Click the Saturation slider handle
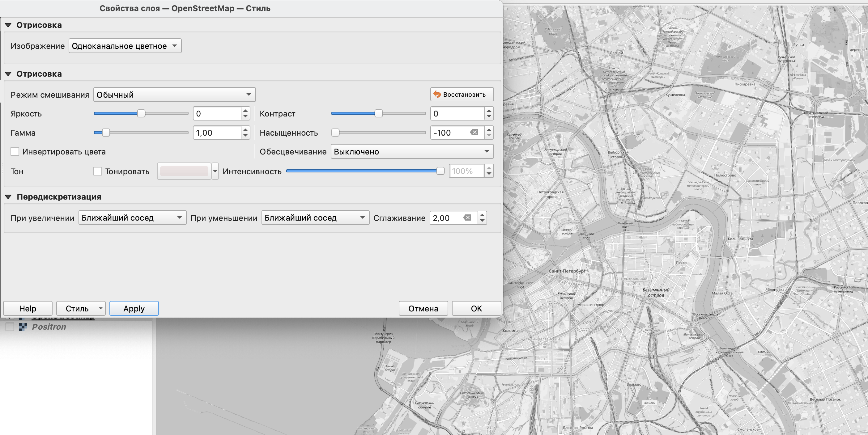The image size is (868, 435). click(335, 133)
